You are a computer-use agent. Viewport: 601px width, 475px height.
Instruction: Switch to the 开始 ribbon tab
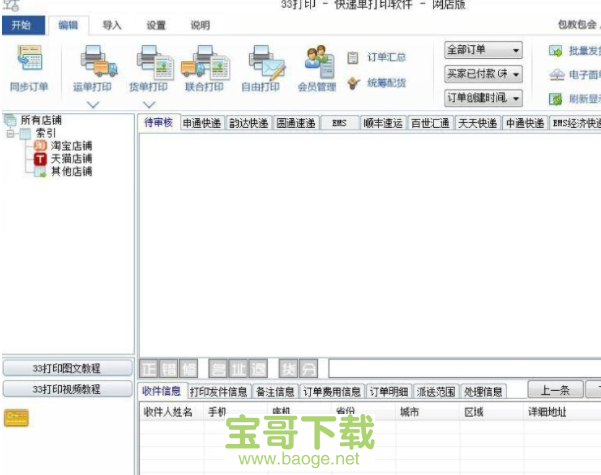[x=23, y=25]
